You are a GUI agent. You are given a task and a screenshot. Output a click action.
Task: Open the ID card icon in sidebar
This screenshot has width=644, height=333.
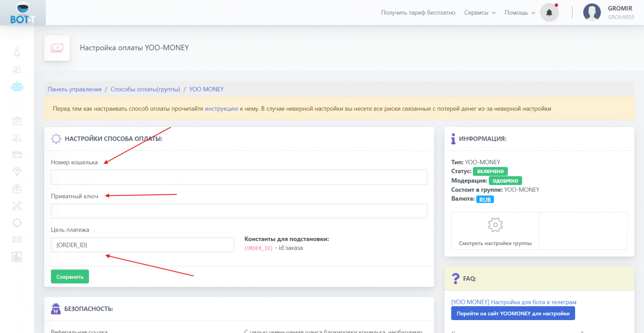[x=17, y=121]
